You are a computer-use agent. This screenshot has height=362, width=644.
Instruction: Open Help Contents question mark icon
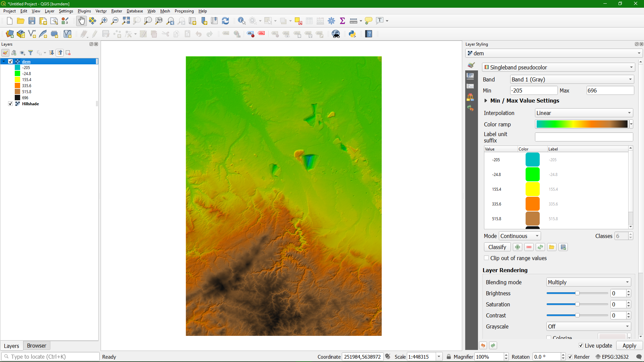click(x=369, y=34)
